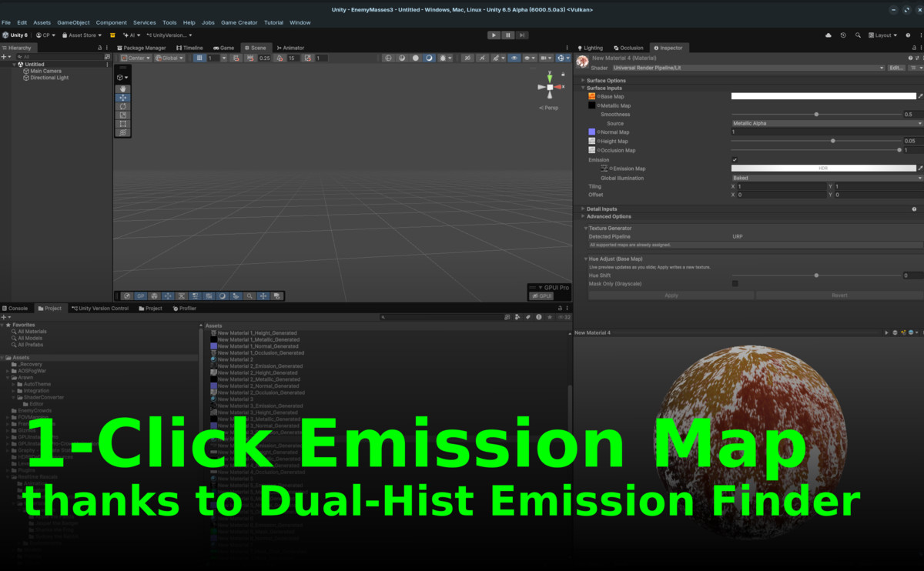This screenshot has width=924, height=571.
Task: Select the Rect tool
Action: (x=122, y=124)
